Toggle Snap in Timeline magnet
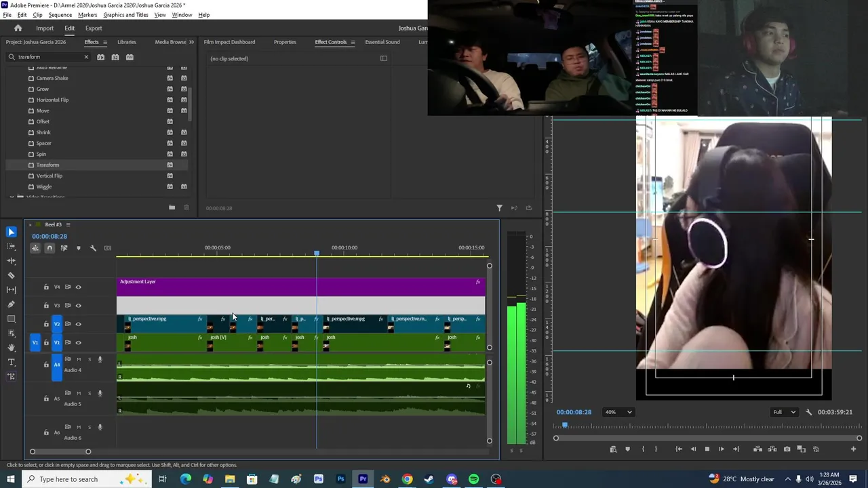Screen dimensions: 868x488 pyautogui.click(x=50, y=248)
